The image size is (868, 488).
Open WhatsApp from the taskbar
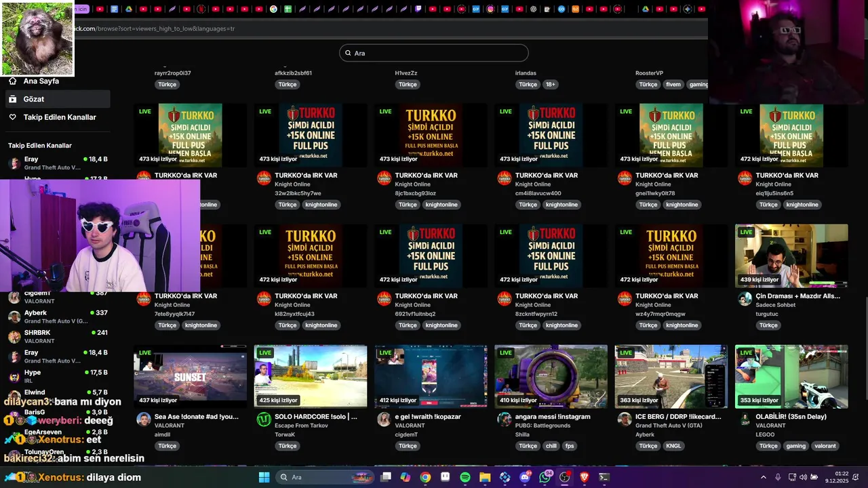click(x=545, y=477)
